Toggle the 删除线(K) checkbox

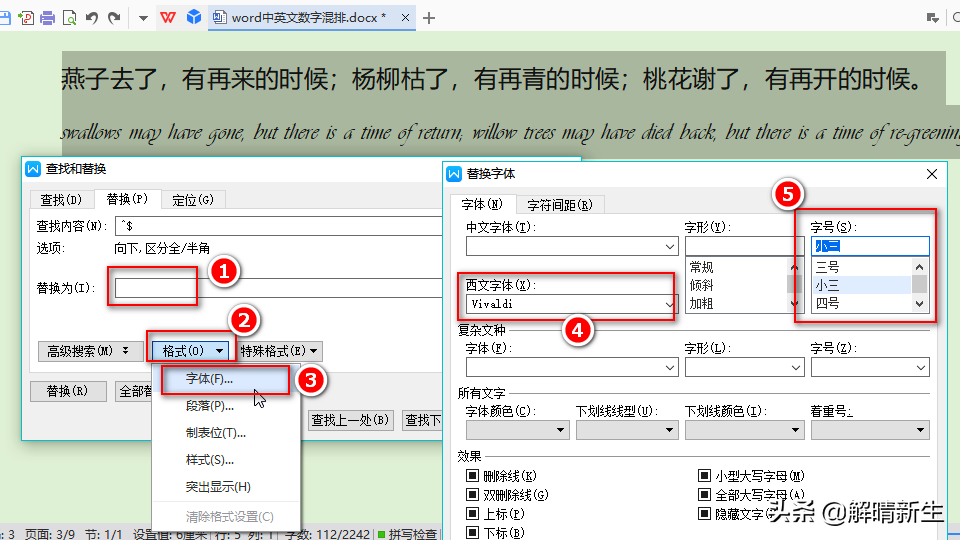pos(472,476)
